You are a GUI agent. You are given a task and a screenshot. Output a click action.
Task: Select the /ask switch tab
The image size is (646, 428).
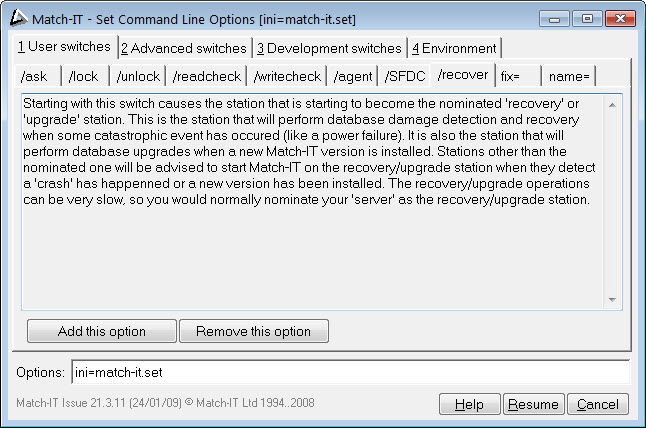37,76
